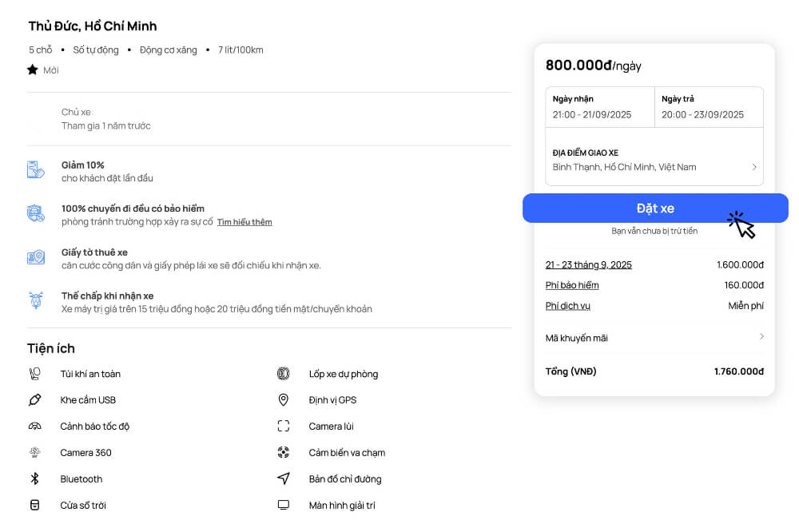The width and height of the screenshot is (799, 532).
Task: Click the Đặt xe booking button
Action: click(x=655, y=208)
